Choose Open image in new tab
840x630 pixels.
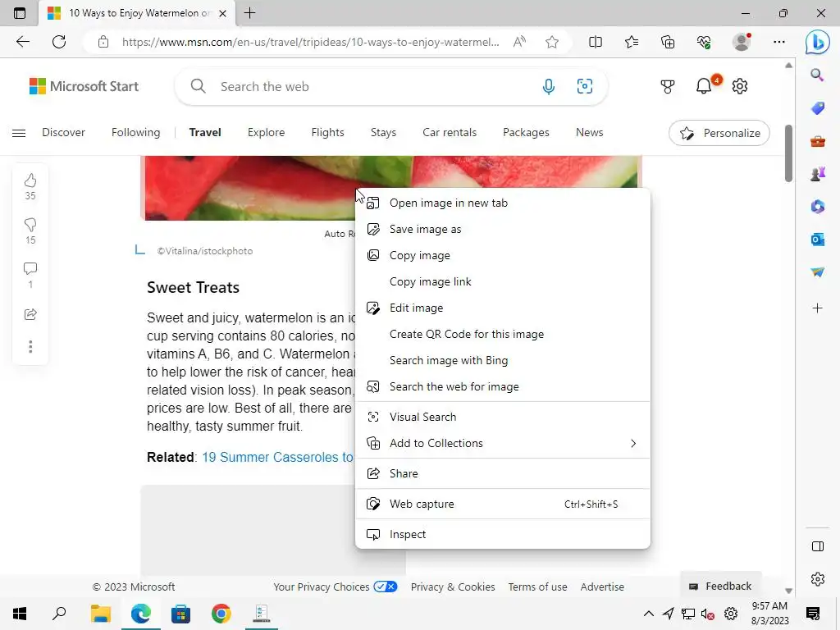[503, 203]
